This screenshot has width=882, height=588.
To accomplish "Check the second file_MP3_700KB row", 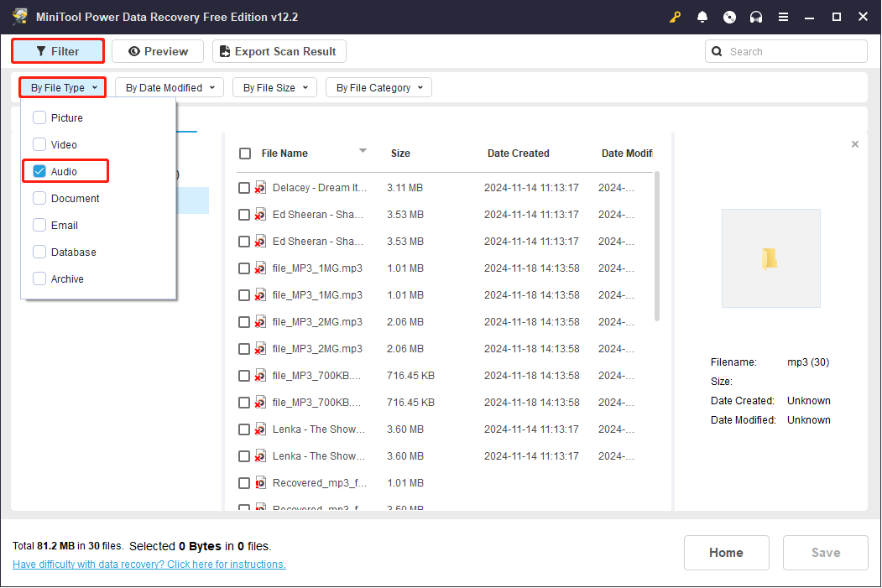I will coord(243,403).
